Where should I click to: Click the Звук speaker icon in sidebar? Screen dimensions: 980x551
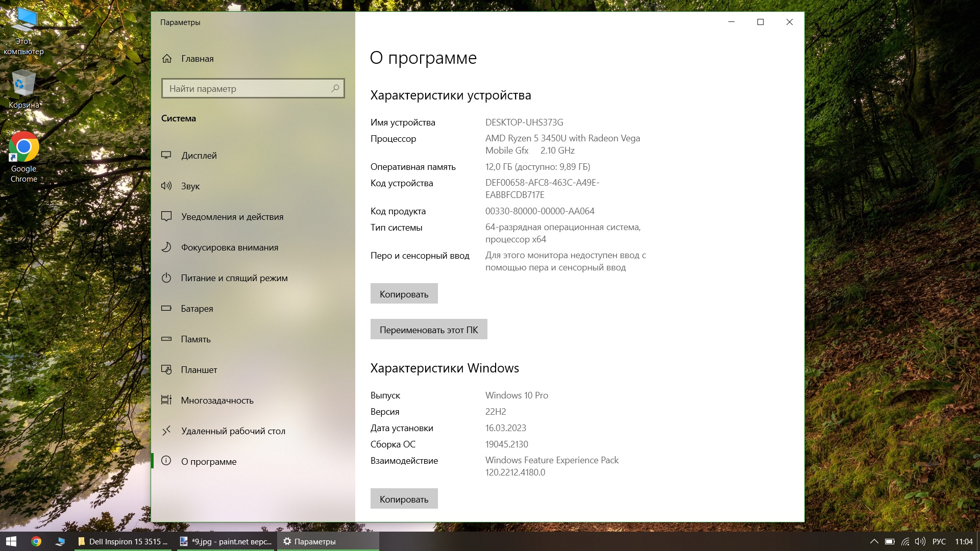(166, 186)
